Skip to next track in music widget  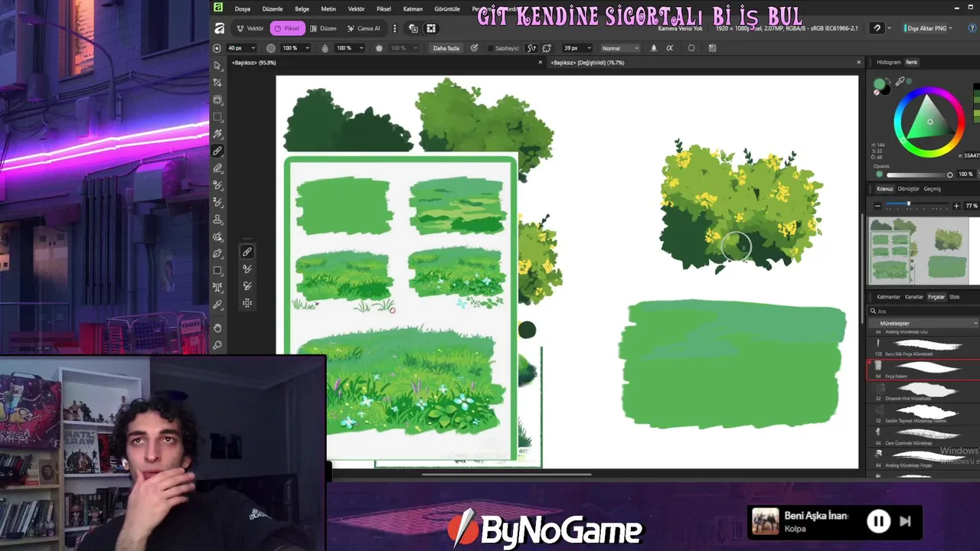tap(905, 522)
